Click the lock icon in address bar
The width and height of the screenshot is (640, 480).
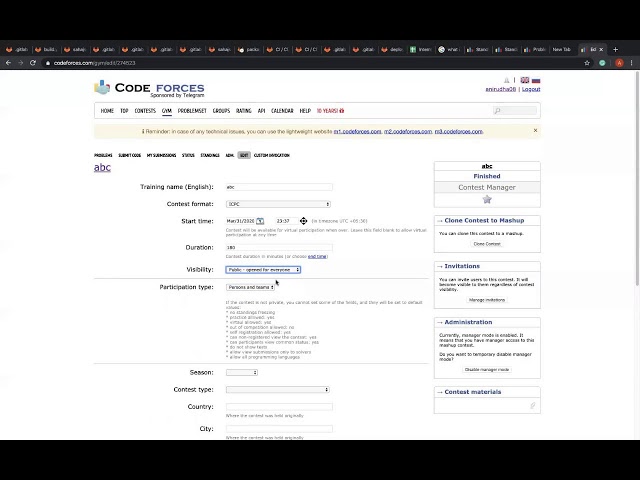click(x=48, y=63)
